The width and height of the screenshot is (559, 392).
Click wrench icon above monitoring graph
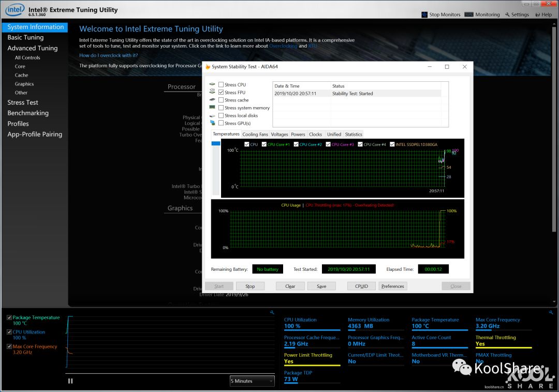click(x=272, y=312)
